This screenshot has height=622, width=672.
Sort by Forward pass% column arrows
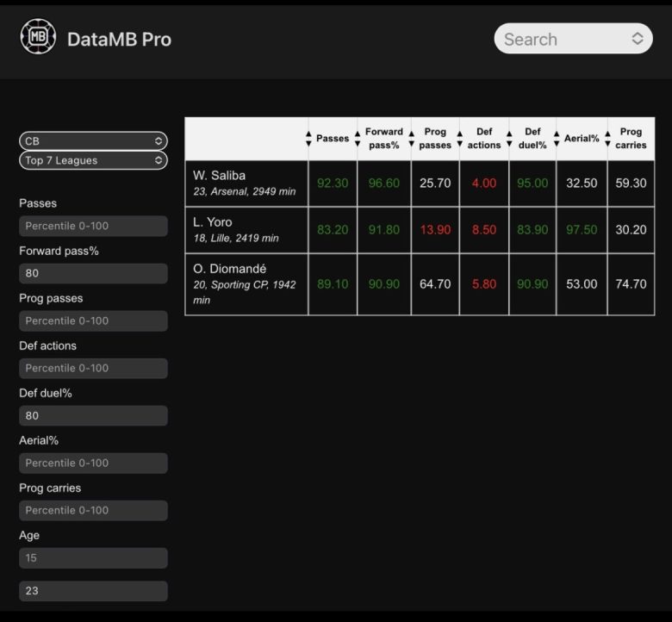[x=358, y=139]
